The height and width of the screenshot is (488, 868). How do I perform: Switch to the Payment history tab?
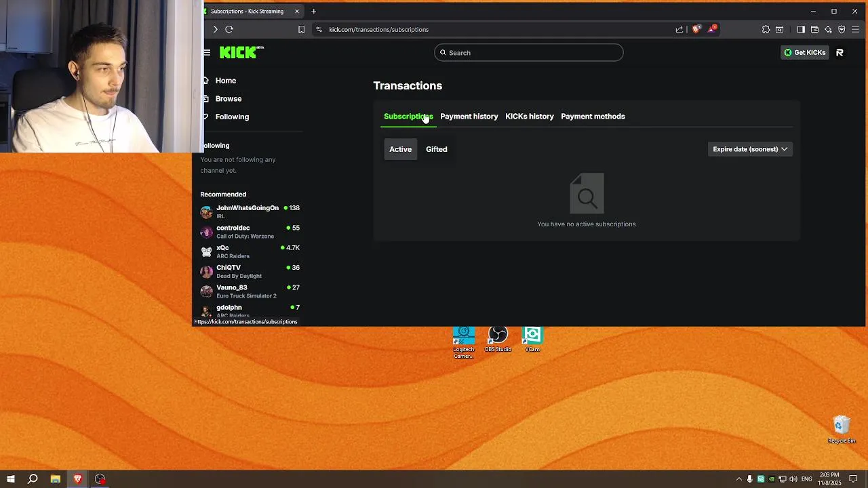[469, 117]
